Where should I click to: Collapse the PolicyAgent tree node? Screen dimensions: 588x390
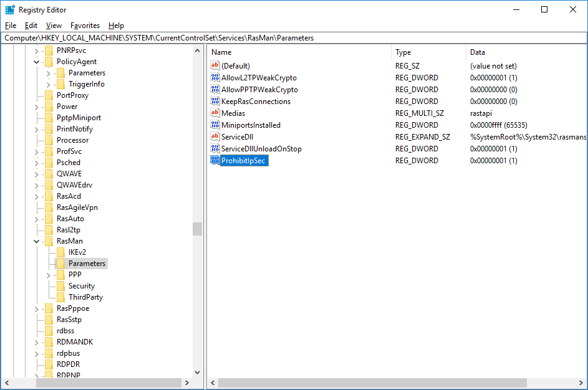tap(36, 62)
